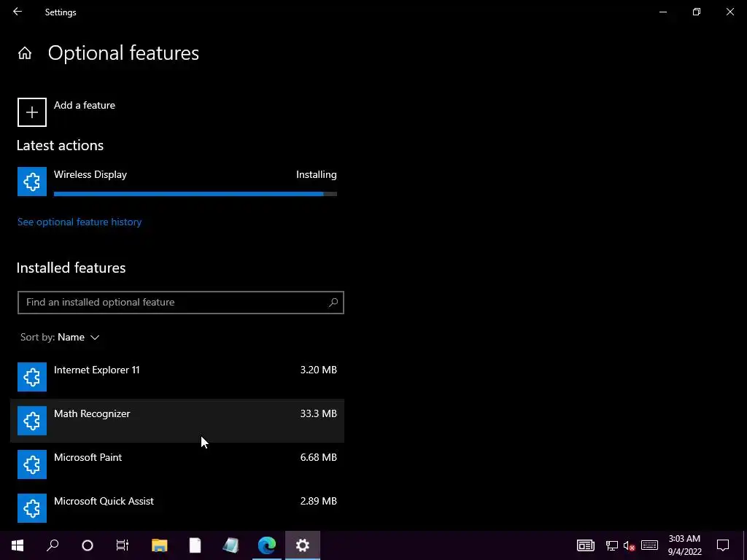Image resolution: width=747 pixels, height=560 pixels.
Task: Click the 2.89 MB size value
Action: [x=318, y=502]
